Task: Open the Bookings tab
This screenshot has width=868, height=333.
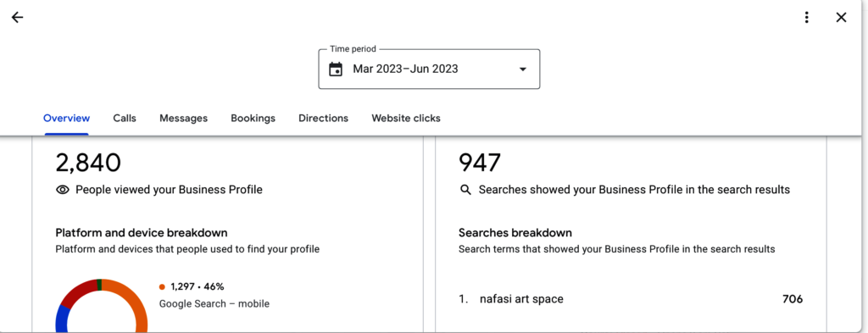Action: click(x=253, y=118)
